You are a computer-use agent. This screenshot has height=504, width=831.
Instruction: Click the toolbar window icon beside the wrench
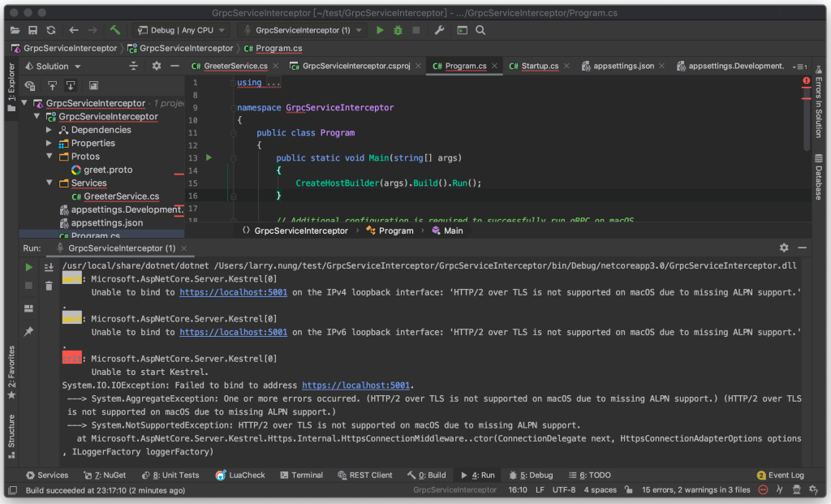click(x=462, y=30)
